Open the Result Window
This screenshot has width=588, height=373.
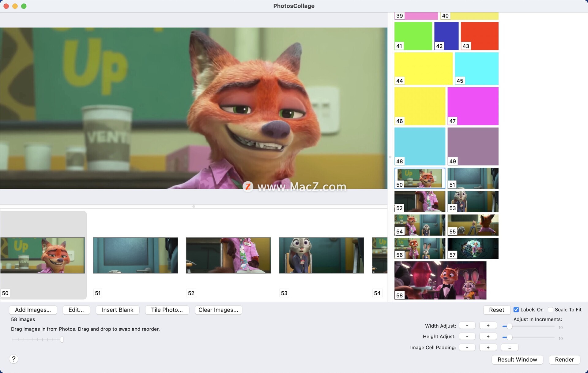click(x=517, y=360)
